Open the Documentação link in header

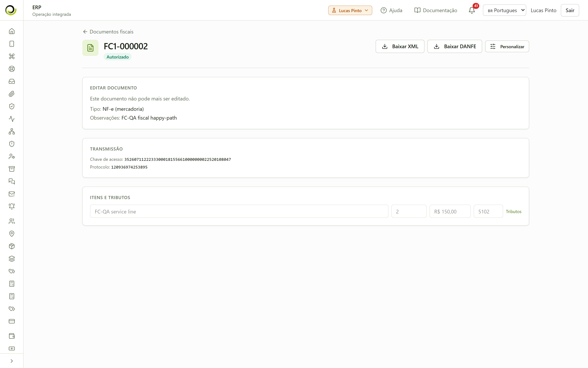[x=436, y=10]
